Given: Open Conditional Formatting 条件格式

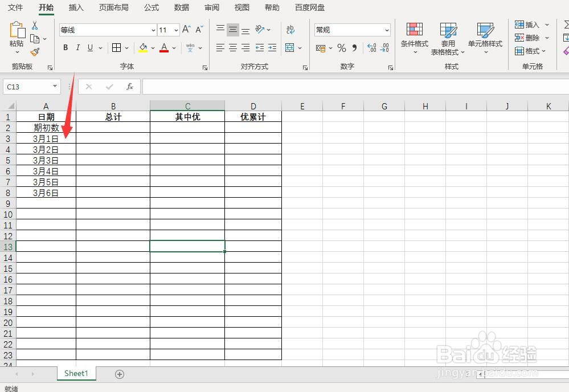Looking at the screenshot, I should coord(415,38).
